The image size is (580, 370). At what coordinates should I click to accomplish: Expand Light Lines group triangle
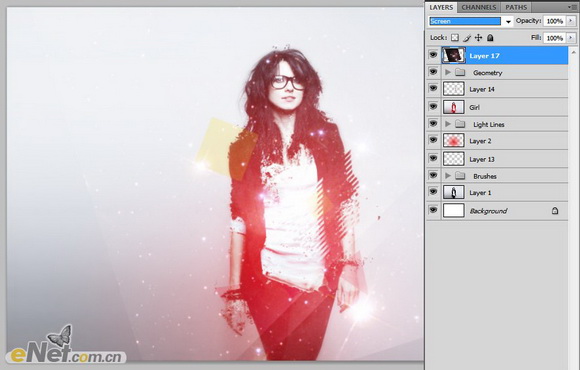coord(448,124)
